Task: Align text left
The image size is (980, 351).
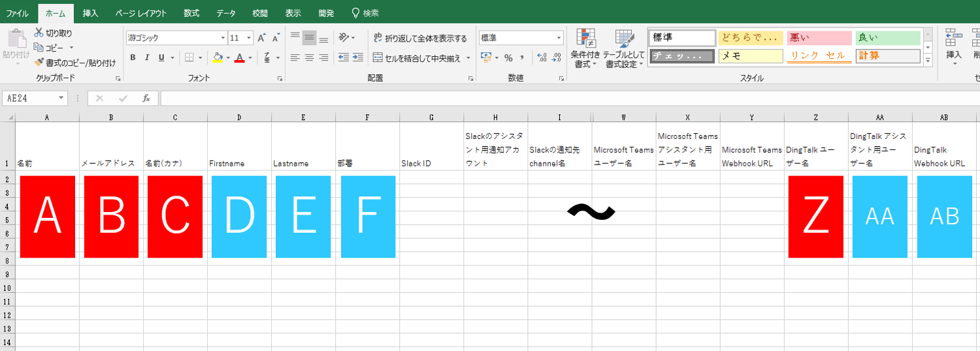Action: [295, 57]
